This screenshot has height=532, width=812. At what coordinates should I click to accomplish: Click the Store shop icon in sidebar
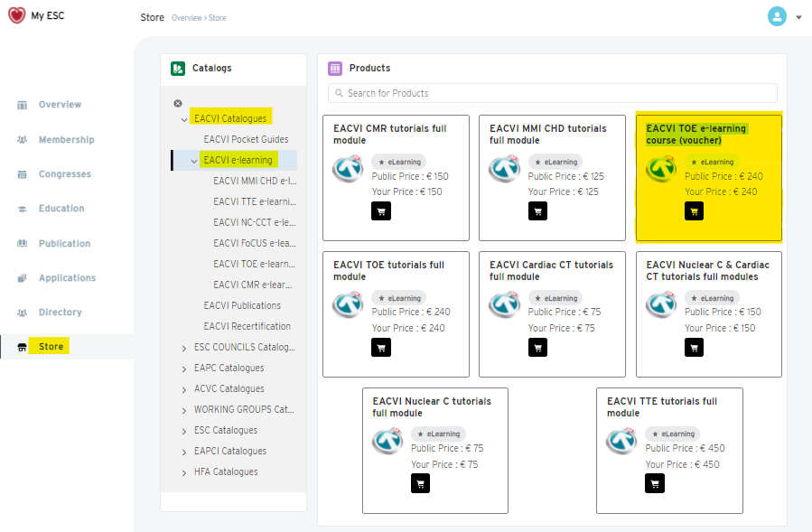22,347
